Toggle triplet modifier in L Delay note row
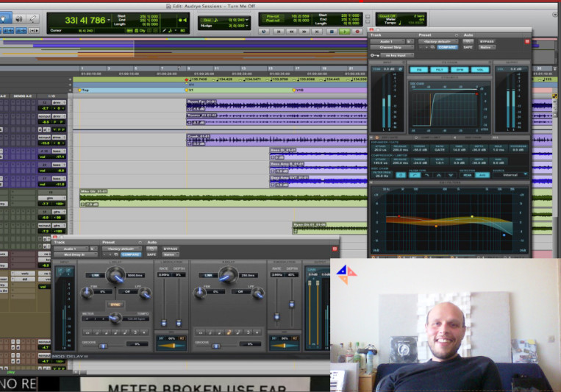This screenshot has height=392, width=561. (135, 332)
